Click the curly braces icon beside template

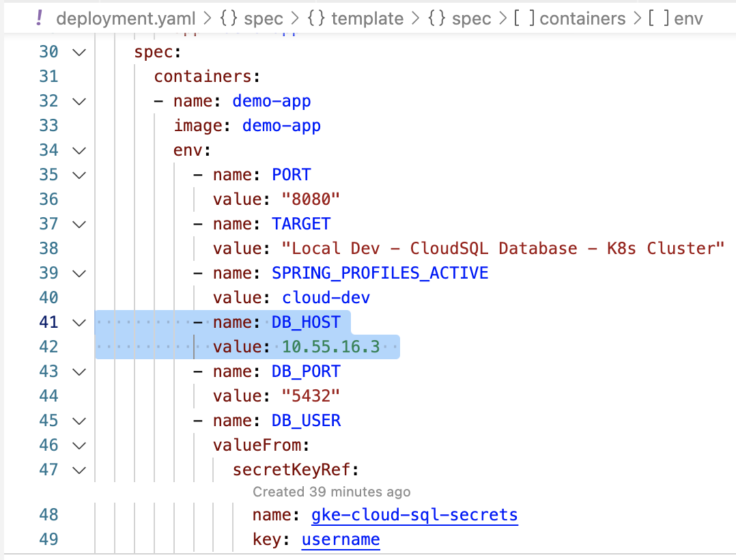(x=318, y=18)
